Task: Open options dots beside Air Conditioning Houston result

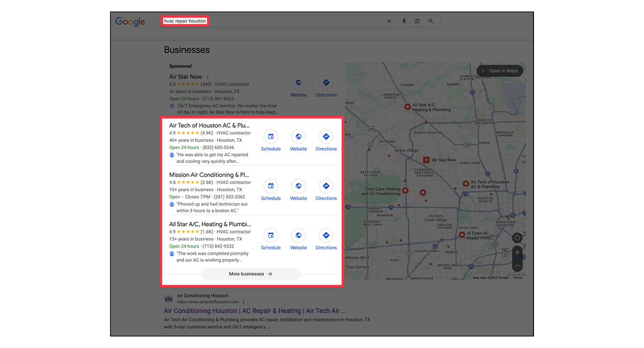Action: coord(243,302)
